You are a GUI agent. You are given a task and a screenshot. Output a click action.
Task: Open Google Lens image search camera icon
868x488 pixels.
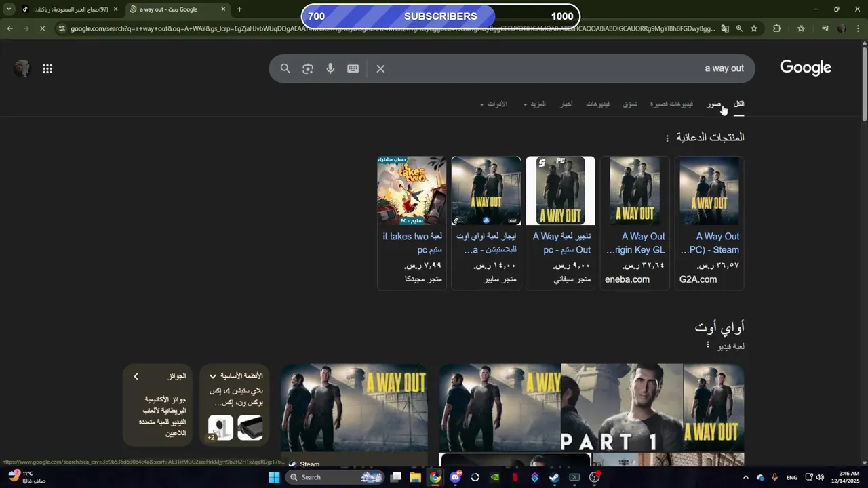pyautogui.click(x=308, y=68)
